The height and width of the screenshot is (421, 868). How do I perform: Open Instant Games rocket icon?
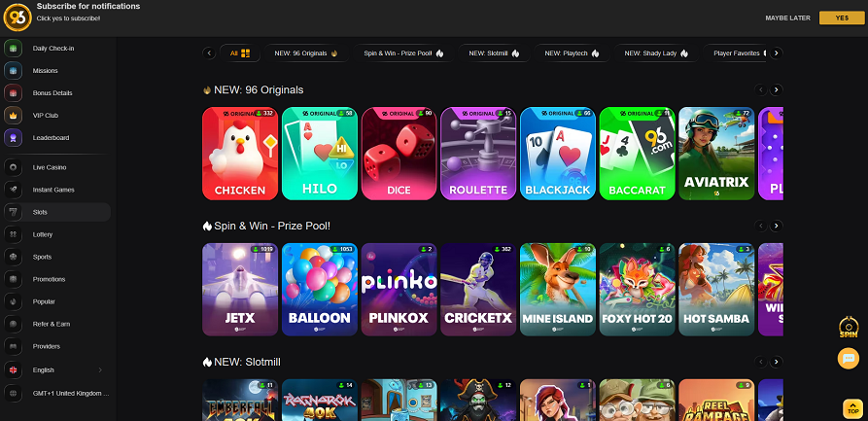point(13,190)
